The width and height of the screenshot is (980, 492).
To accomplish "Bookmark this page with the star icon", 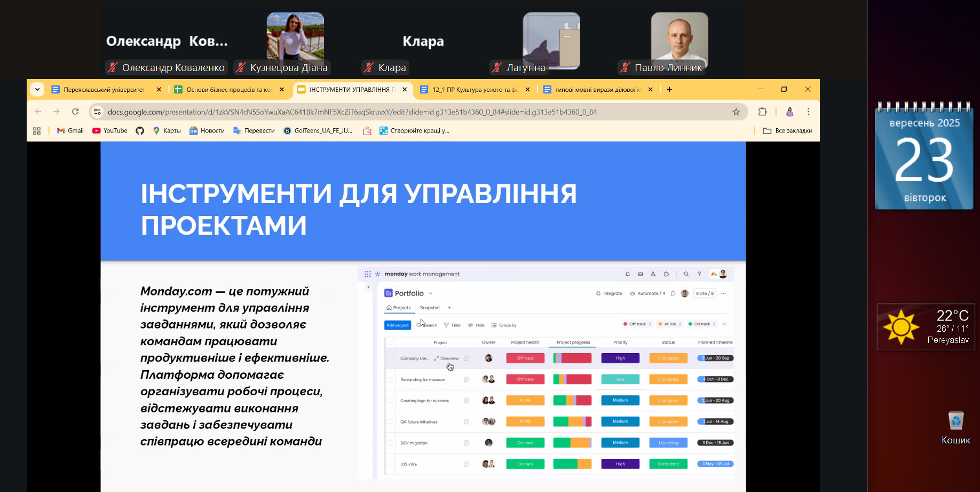I will [736, 112].
